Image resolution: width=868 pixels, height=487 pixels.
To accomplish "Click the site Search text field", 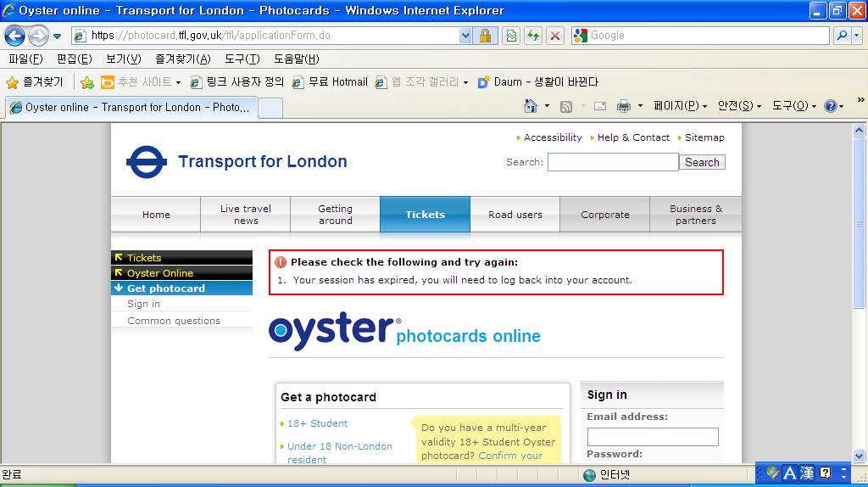I will pos(613,162).
